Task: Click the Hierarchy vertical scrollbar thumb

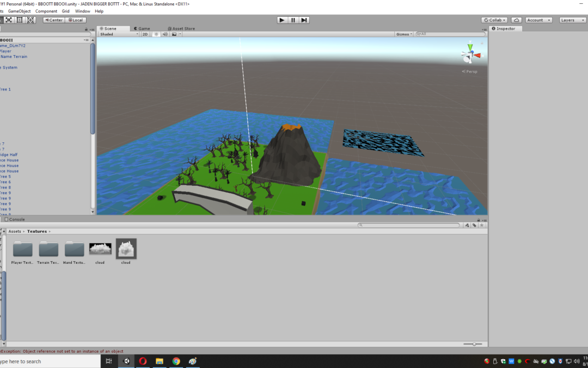Action: point(93,89)
